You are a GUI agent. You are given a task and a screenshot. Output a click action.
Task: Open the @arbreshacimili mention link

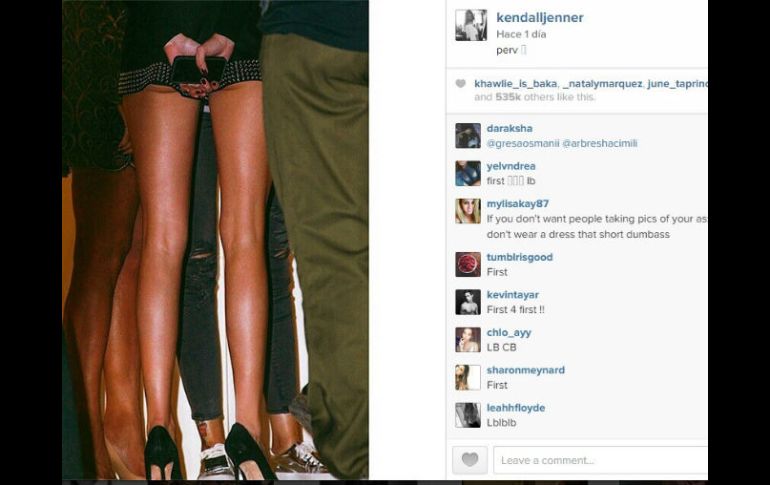click(x=600, y=143)
